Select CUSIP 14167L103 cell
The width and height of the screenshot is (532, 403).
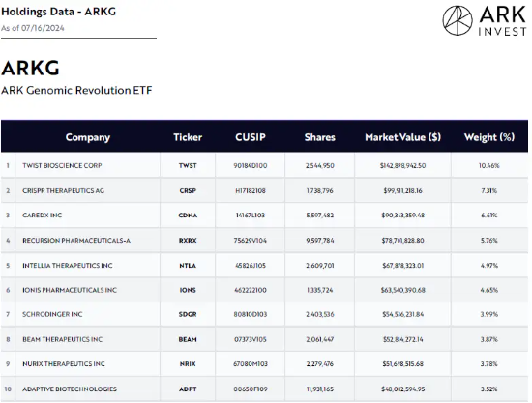tap(251, 216)
